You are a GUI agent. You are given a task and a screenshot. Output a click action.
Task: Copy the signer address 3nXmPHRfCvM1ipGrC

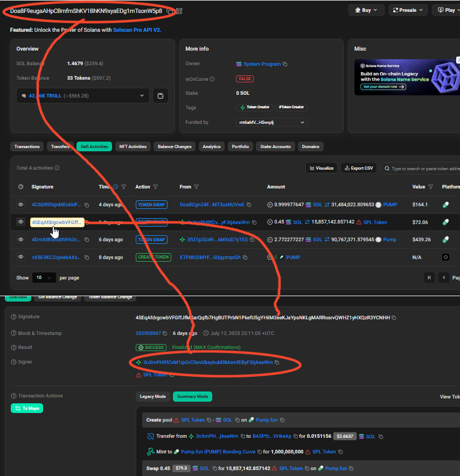(x=277, y=362)
